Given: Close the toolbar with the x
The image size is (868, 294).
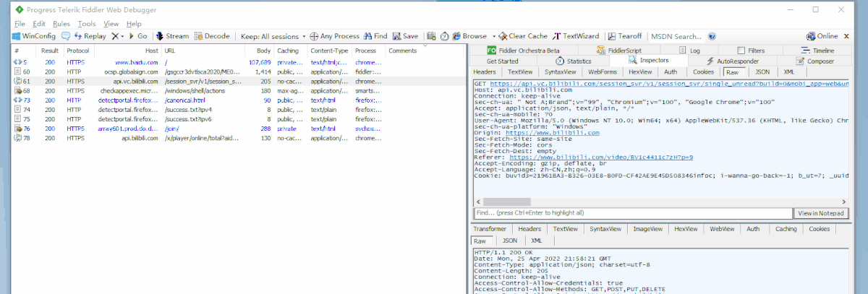Looking at the screenshot, I should click(x=847, y=35).
